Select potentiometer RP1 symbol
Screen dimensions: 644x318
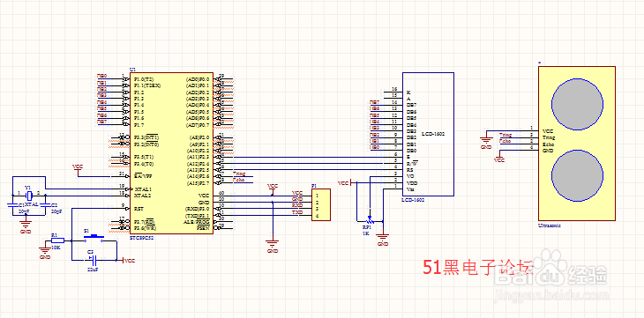pos(370,219)
